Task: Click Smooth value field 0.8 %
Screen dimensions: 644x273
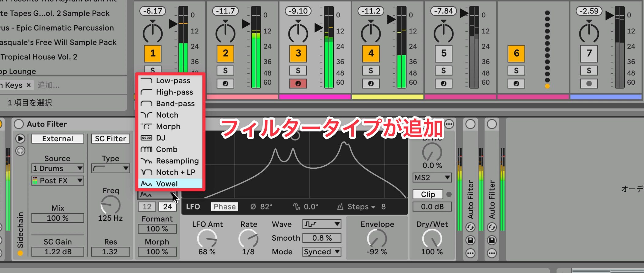Action: pyautogui.click(x=322, y=238)
